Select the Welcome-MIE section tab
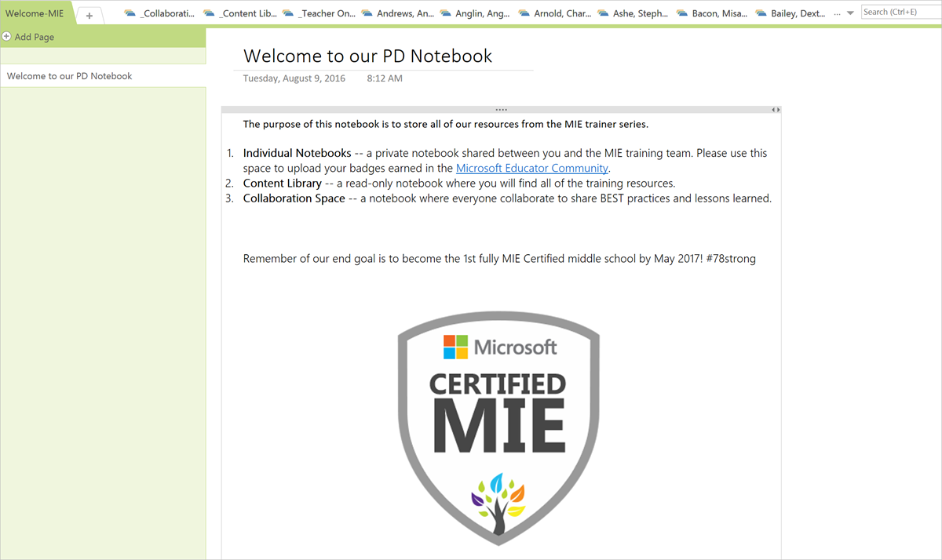Viewport: 942px width, 560px height. (35, 13)
